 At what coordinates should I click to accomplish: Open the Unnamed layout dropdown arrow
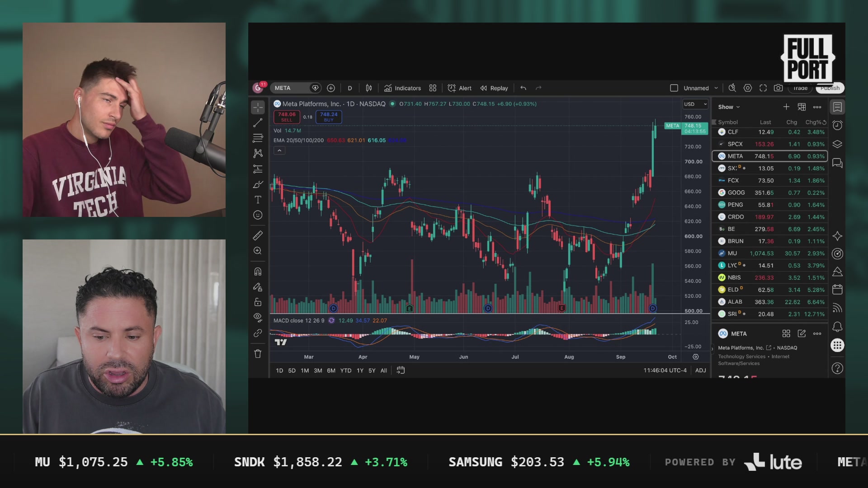tap(716, 88)
